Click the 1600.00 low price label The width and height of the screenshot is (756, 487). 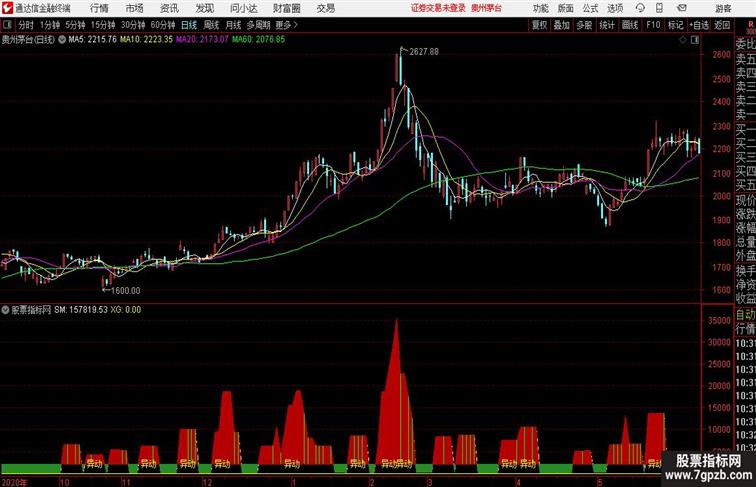(125, 291)
